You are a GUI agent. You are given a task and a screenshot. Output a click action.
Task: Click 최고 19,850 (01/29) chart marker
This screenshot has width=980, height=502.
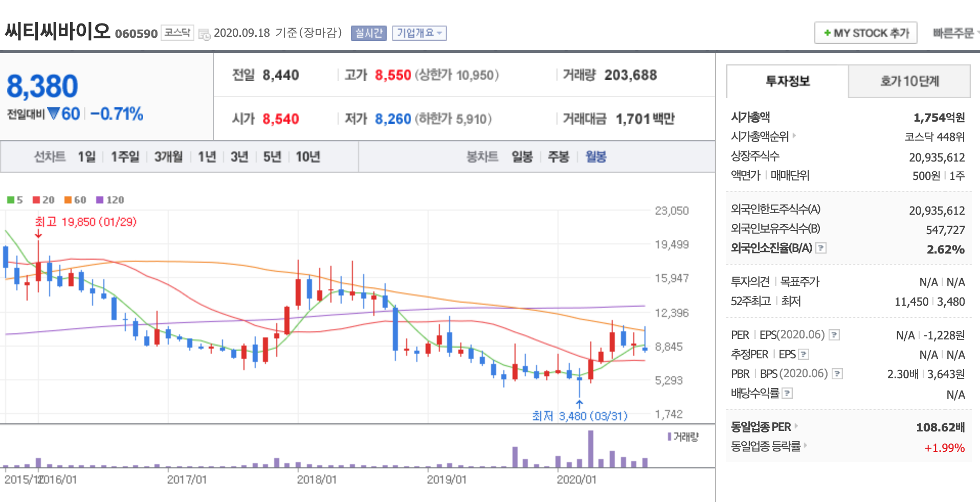click(x=85, y=222)
